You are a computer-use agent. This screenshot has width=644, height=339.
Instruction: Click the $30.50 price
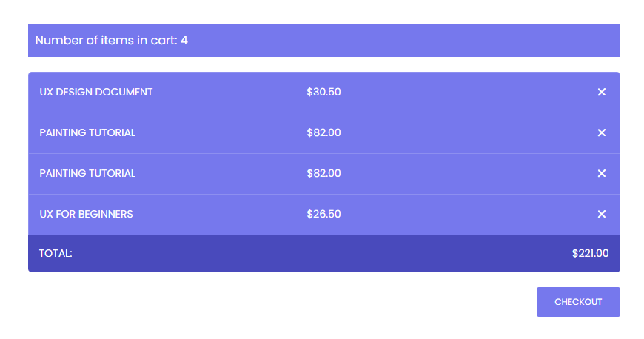tap(323, 92)
